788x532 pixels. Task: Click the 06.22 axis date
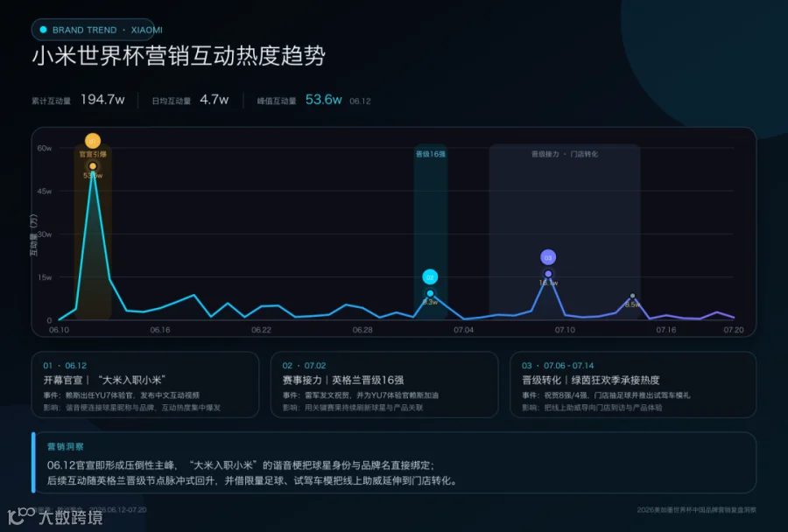point(261,330)
